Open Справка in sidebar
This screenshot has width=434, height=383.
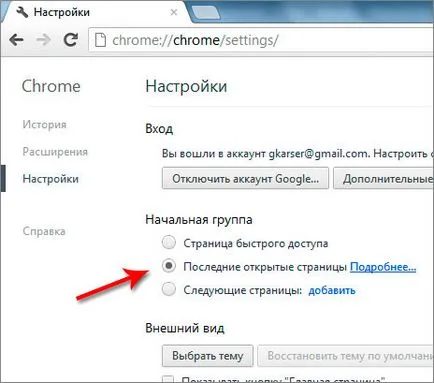(x=44, y=231)
